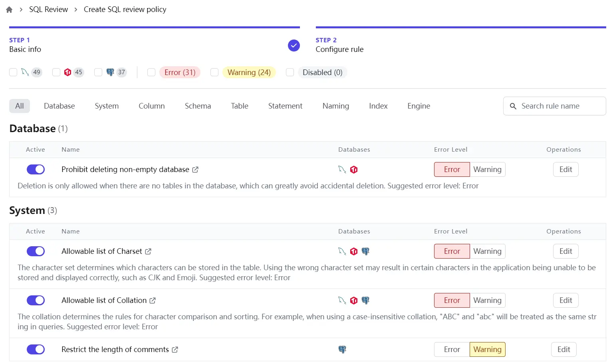Click the Step 1 completed checkmark icon
This screenshot has width=611, height=364.
click(294, 45)
